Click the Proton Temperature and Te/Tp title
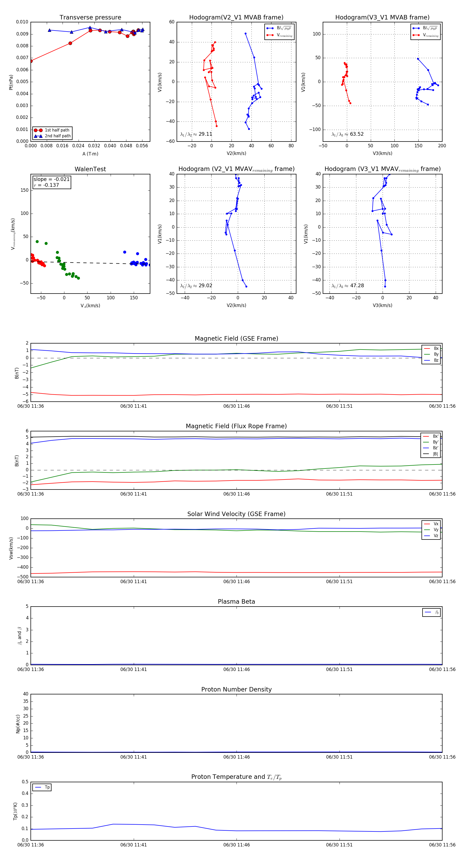 tap(236, 777)
